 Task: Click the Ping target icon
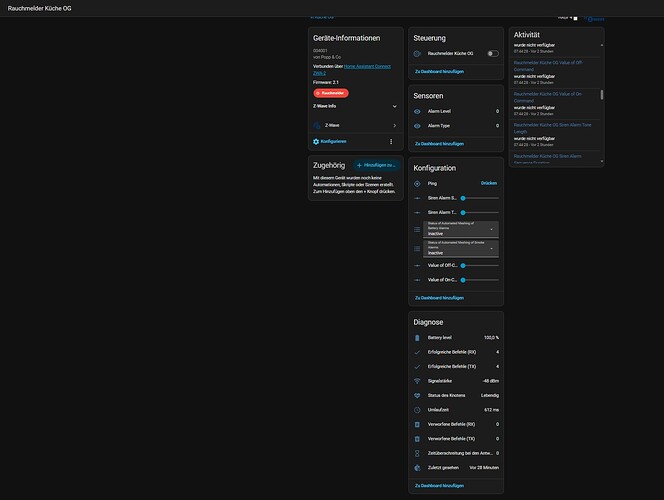(x=417, y=183)
